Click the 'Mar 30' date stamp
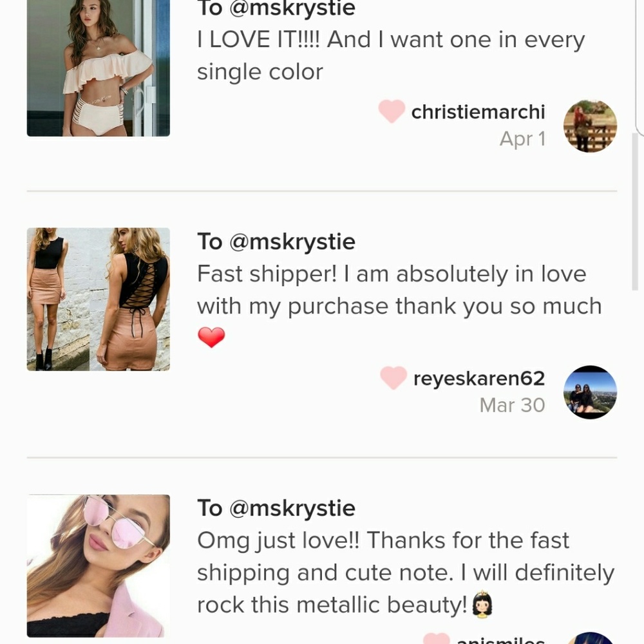The image size is (644, 644). pos(512,405)
